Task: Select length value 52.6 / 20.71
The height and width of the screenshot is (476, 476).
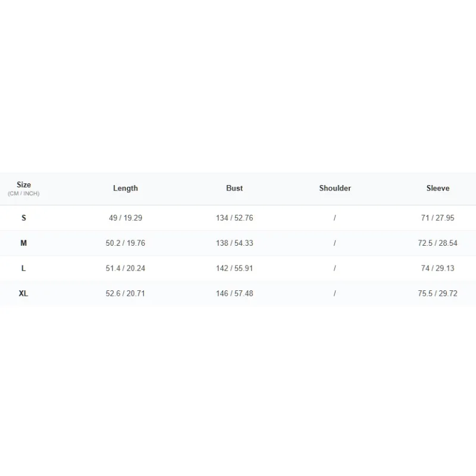Action: coord(126,293)
